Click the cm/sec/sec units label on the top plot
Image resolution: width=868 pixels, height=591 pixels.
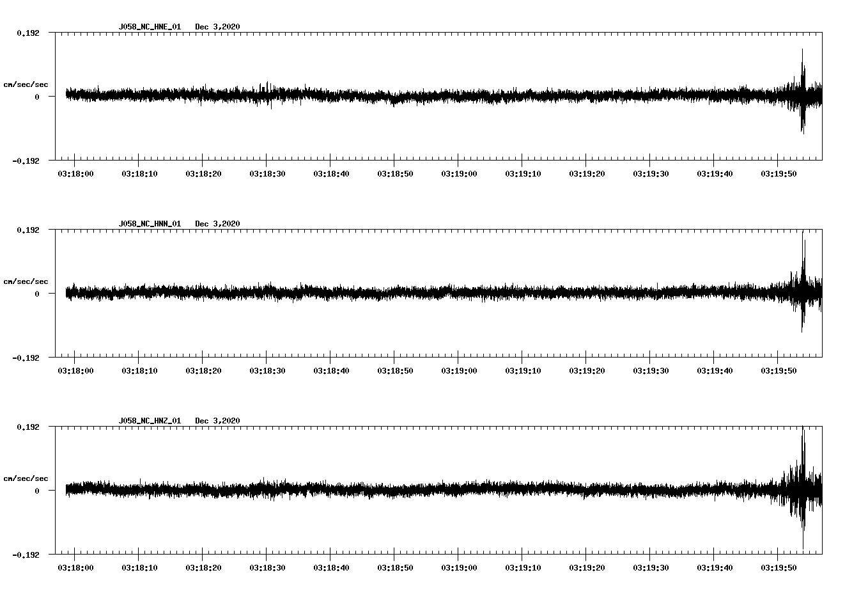[x=26, y=84]
